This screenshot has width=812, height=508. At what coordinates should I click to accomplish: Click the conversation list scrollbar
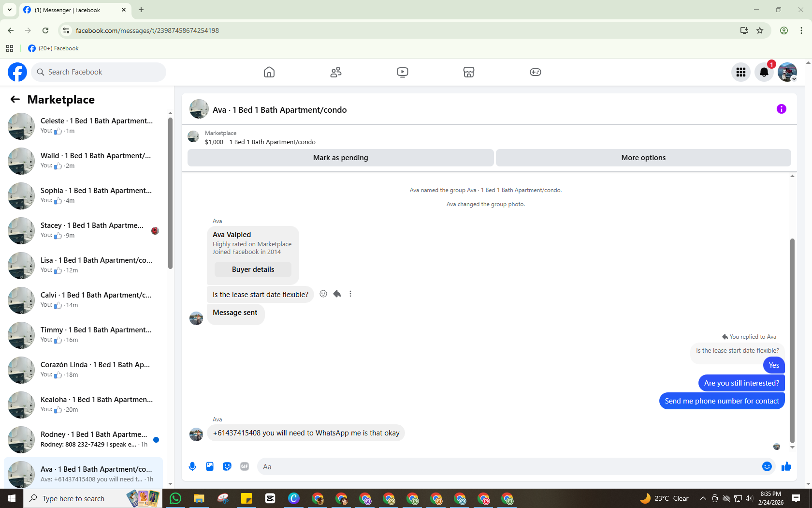170,194
